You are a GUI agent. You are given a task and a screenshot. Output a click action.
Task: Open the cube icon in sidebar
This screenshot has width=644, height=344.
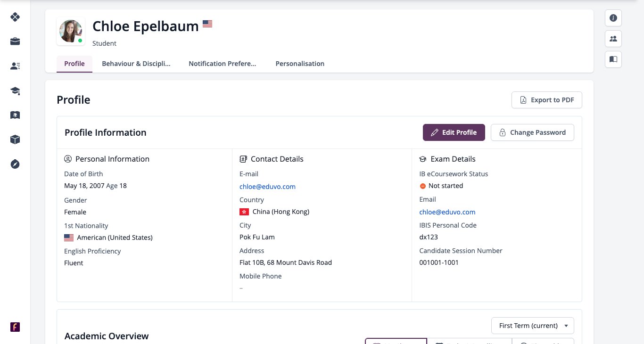click(15, 139)
